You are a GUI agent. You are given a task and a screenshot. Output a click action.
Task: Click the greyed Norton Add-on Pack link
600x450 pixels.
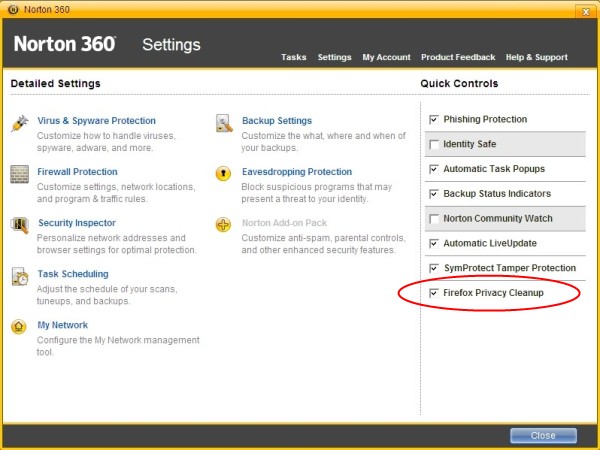click(x=284, y=223)
